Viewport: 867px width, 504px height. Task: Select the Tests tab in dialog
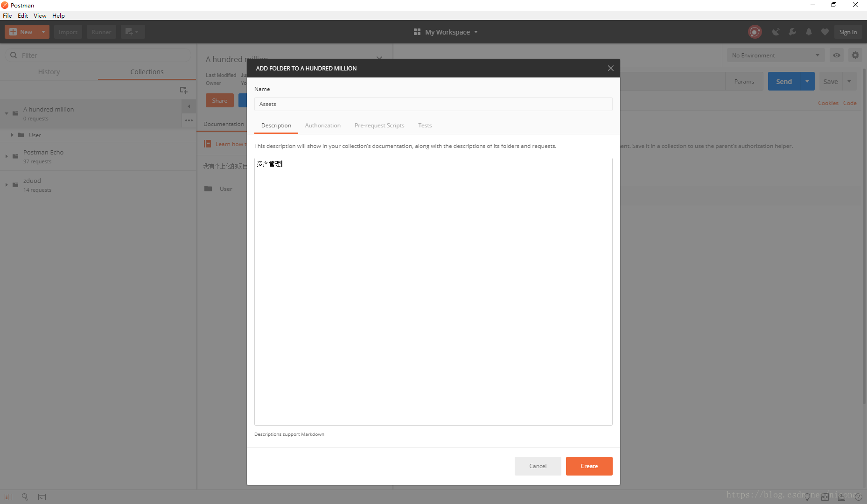tap(425, 126)
